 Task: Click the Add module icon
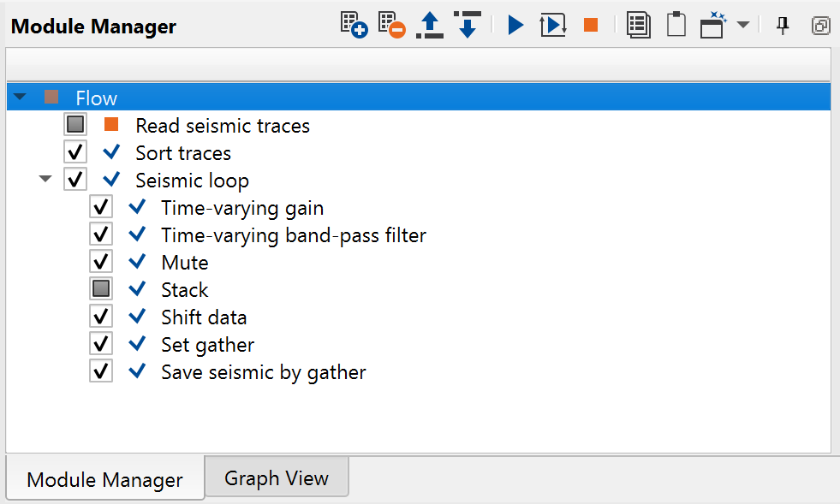tap(354, 25)
